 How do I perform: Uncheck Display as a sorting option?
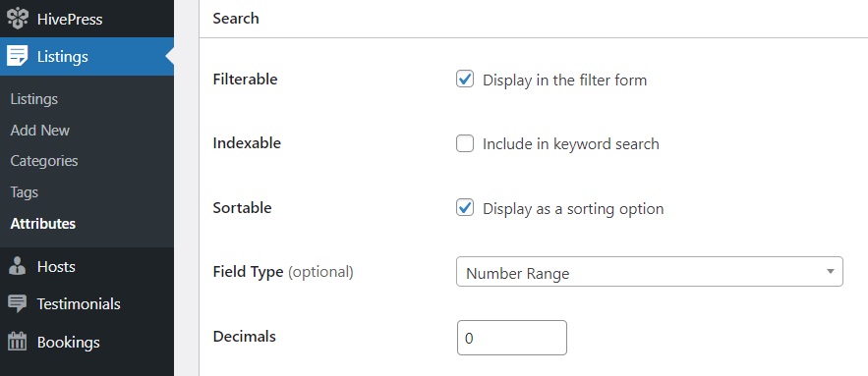coord(465,208)
